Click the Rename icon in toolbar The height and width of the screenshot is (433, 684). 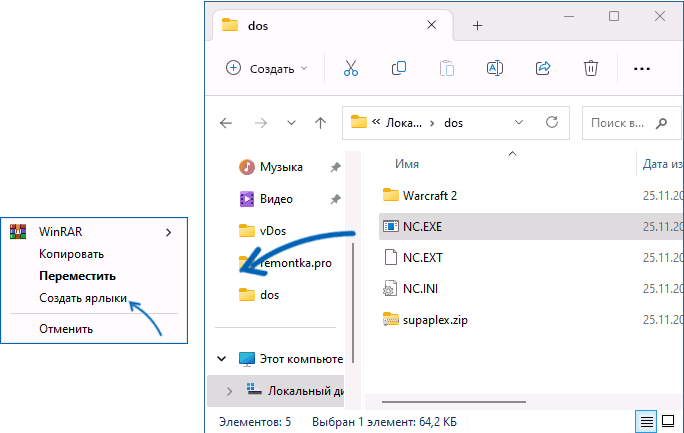494,68
